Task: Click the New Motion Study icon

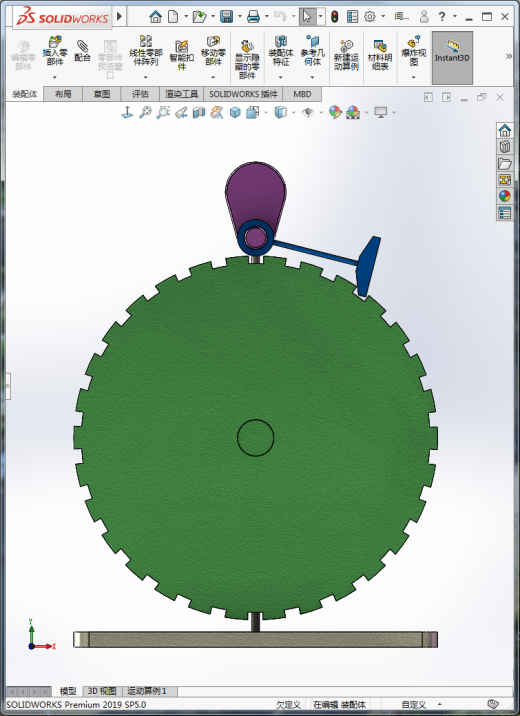Action: click(346, 55)
